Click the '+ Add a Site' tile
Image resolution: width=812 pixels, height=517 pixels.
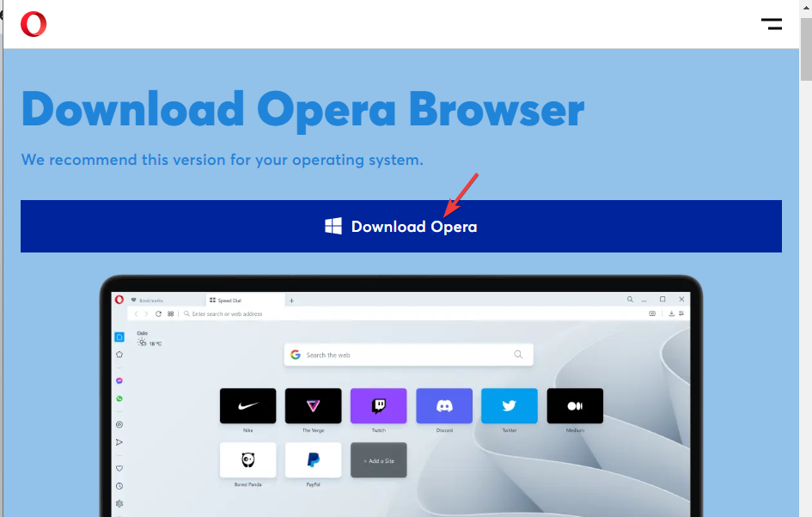coord(379,460)
